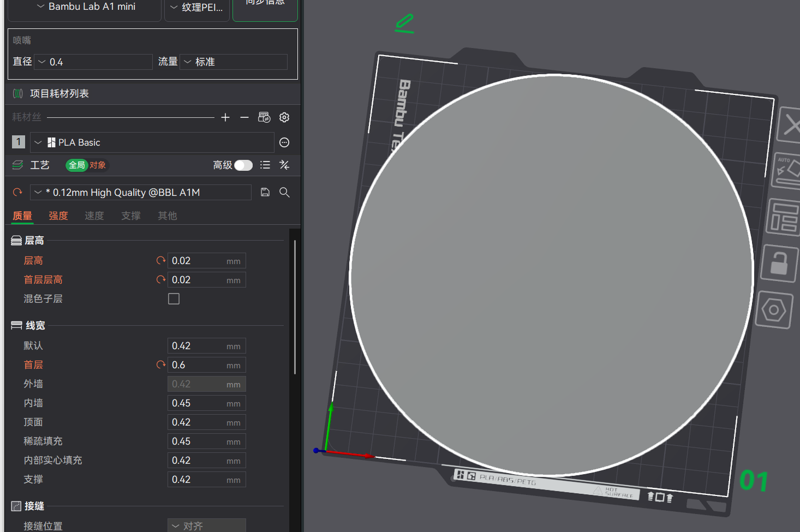Switch to the 强度 tab

coord(58,216)
